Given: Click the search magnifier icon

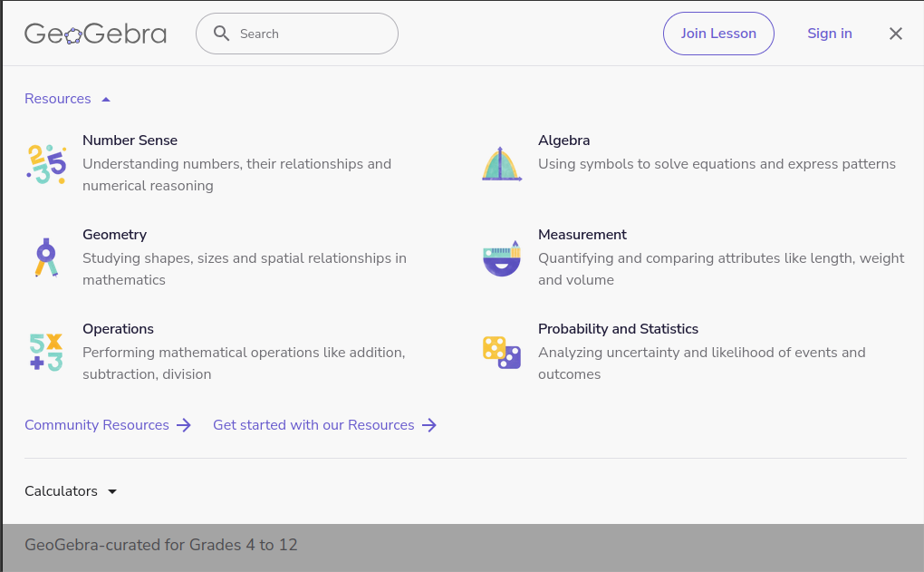Looking at the screenshot, I should pos(222,34).
